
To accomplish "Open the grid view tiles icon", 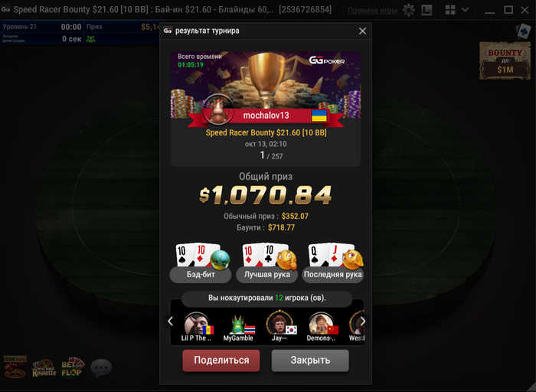I will tap(450, 10).
